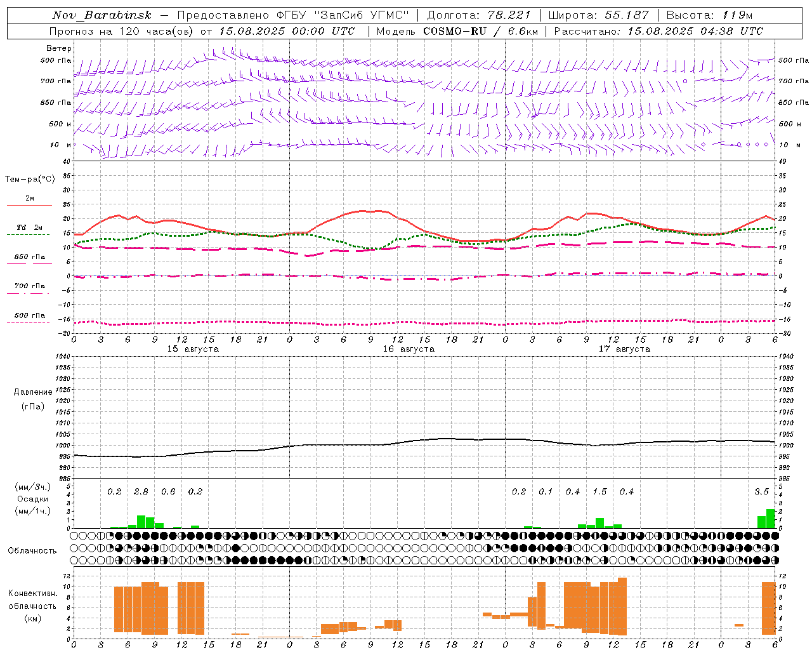
Task: Click the "Долгота: 78.221" longitude value
Action: coord(479,15)
